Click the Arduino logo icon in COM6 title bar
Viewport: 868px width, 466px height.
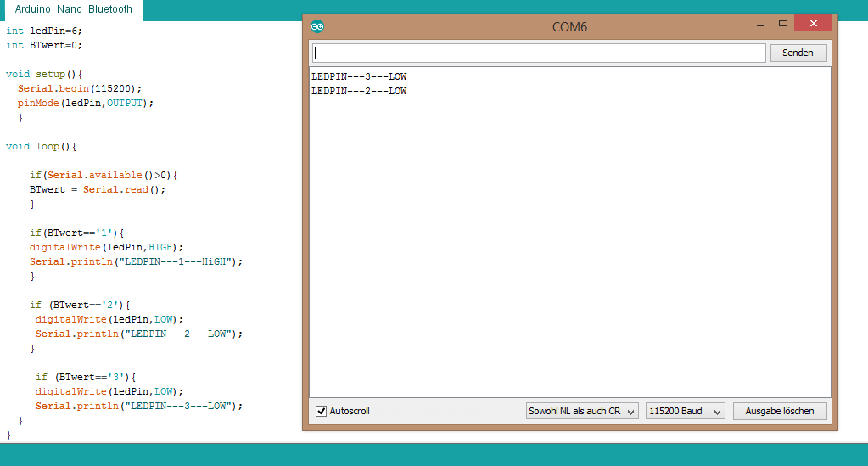click(x=317, y=26)
